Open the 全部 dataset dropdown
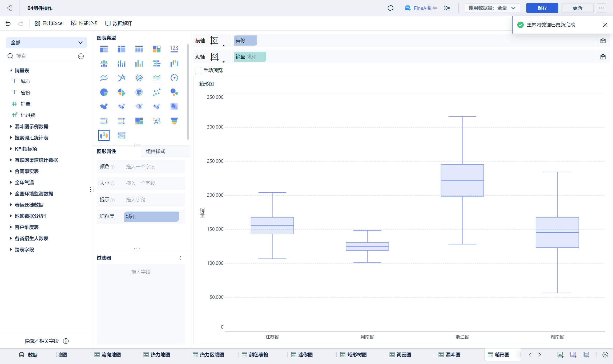 [46, 43]
